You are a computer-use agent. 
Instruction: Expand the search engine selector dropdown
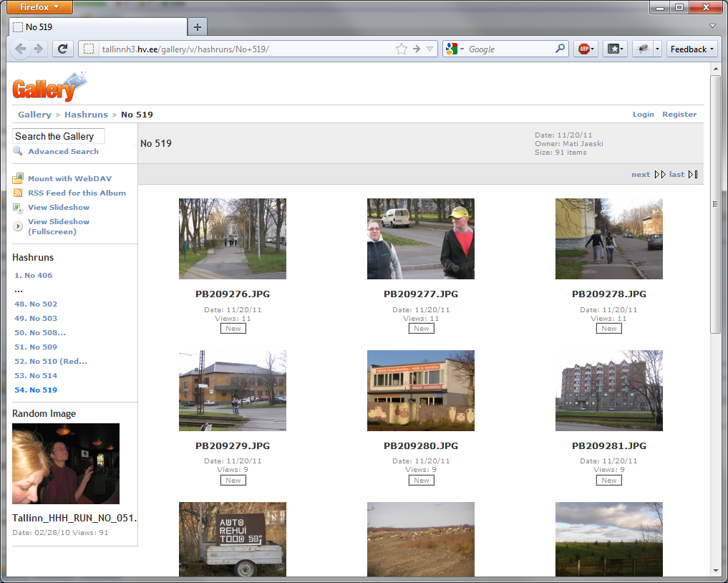coord(455,49)
